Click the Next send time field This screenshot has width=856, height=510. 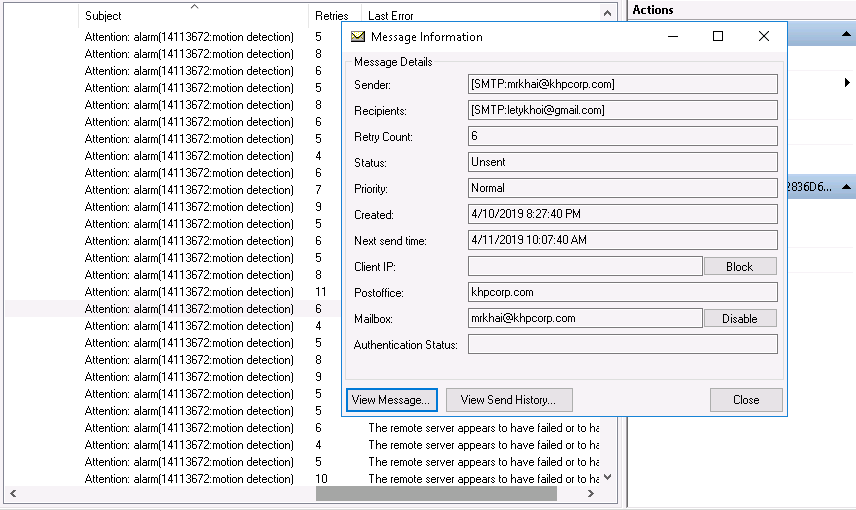[x=622, y=240]
